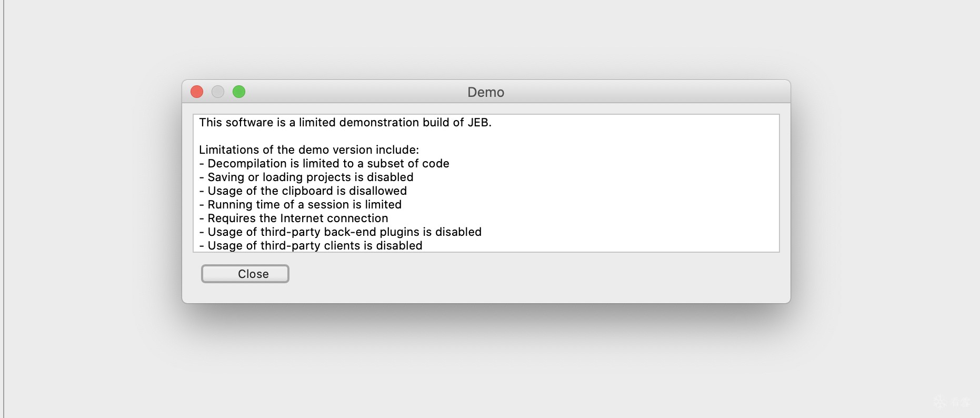Click the word 'JEB' in the first line
Screen dimensions: 980x418
(478, 123)
